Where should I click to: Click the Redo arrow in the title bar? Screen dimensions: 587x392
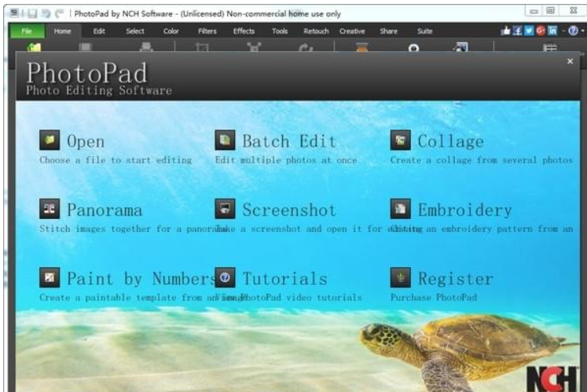coord(59,14)
